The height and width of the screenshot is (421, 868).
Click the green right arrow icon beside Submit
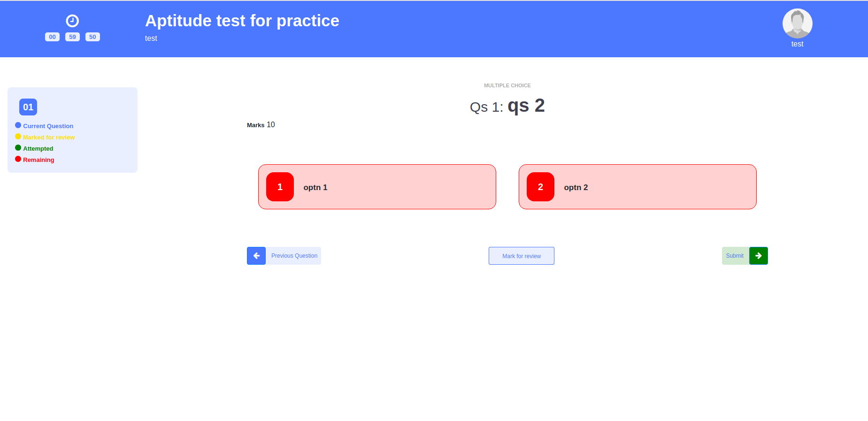click(759, 256)
